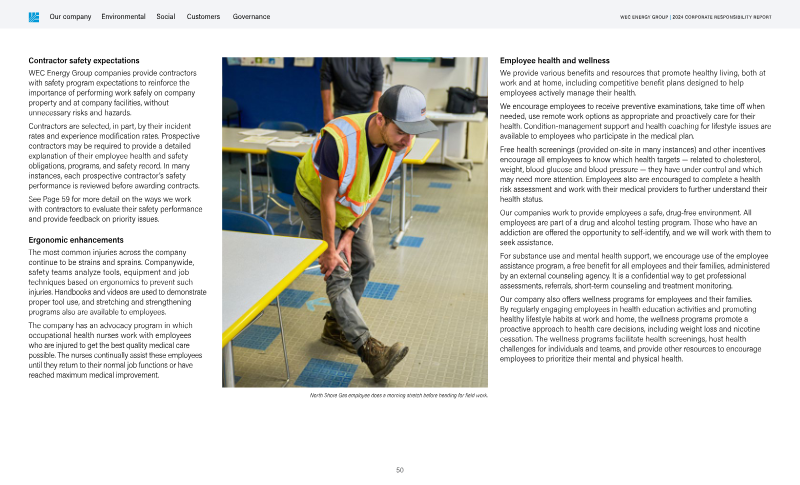The height and width of the screenshot is (485, 800).
Task: Open the Our company navigation tab
Action: point(70,17)
